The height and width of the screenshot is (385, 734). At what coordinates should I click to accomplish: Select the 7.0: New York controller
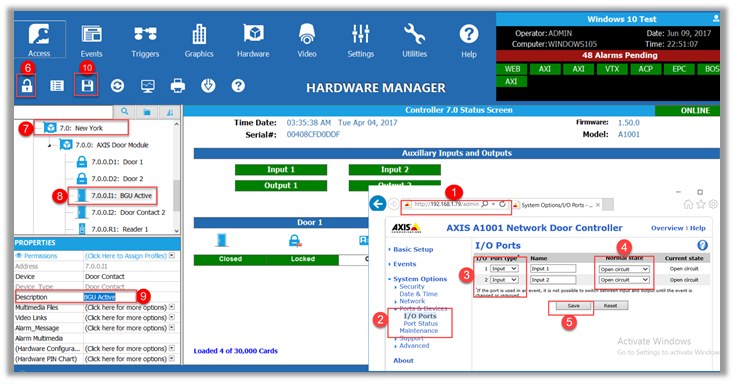pyautogui.click(x=81, y=128)
